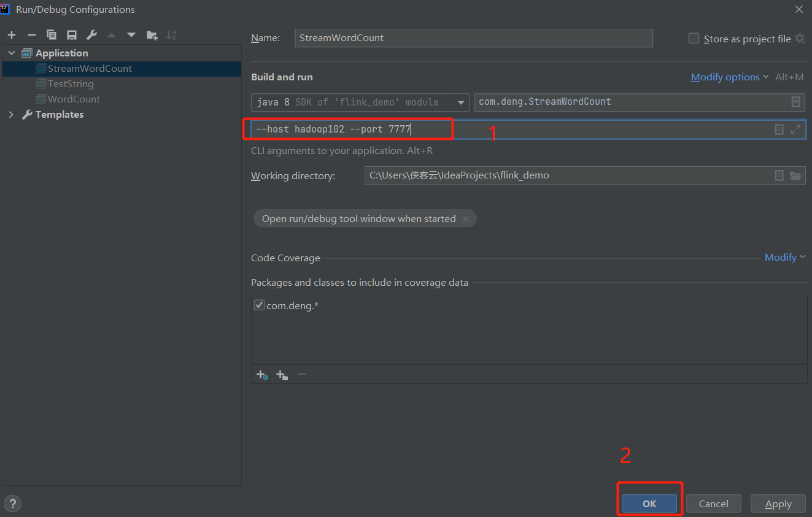Add class to coverage data

(x=262, y=374)
